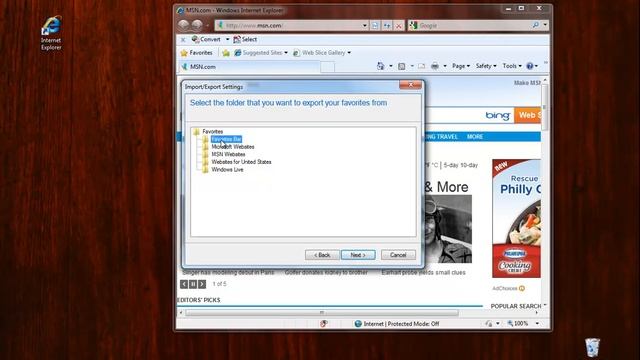Open a new blank tab
This screenshot has height=360, width=640.
click(327, 67)
